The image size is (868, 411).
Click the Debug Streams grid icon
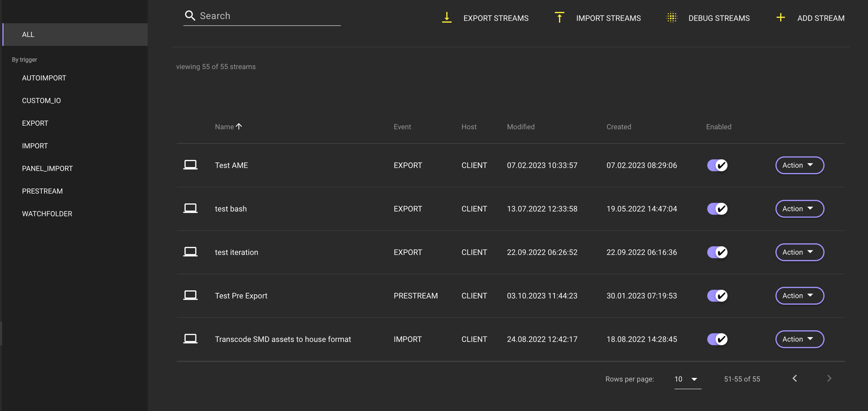click(x=672, y=18)
